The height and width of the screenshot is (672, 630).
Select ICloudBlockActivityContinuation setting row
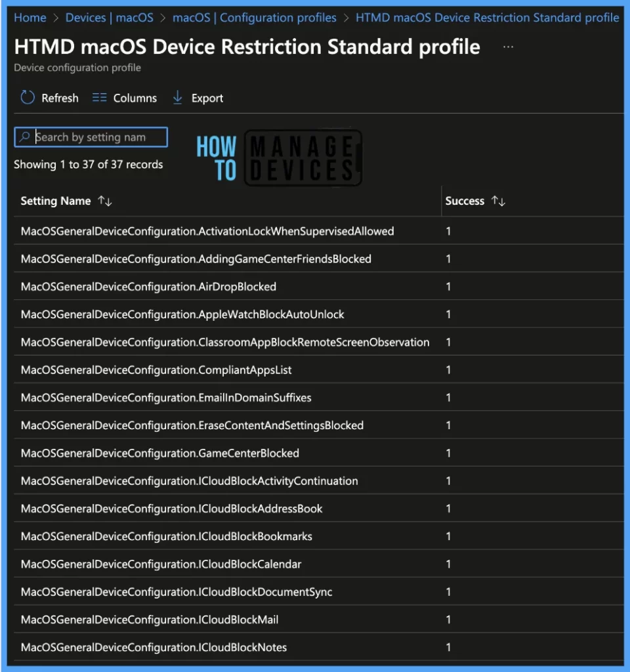318,481
